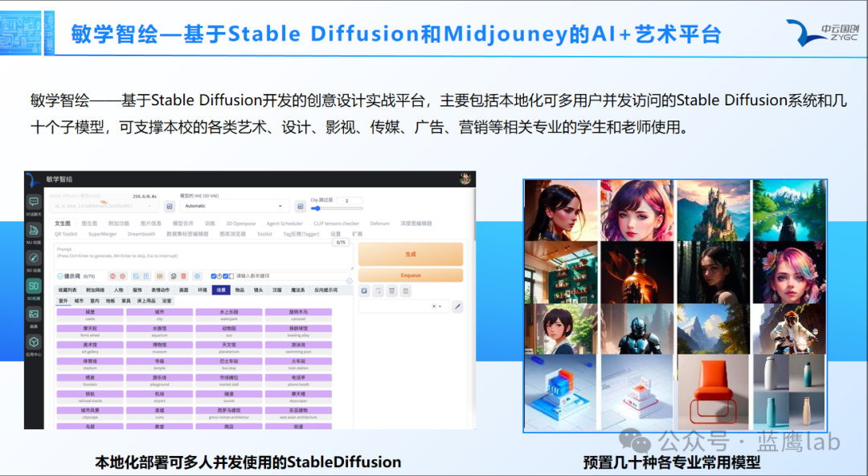Open the Agent Scheduler tab
The width and height of the screenshot is (868, 476).
[285, 224]
